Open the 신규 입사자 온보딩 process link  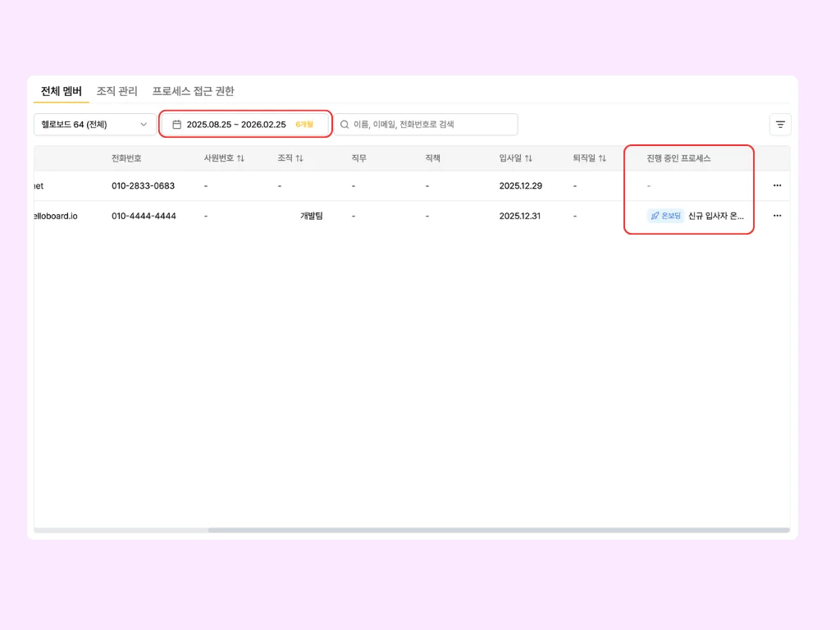pos(716,216)
